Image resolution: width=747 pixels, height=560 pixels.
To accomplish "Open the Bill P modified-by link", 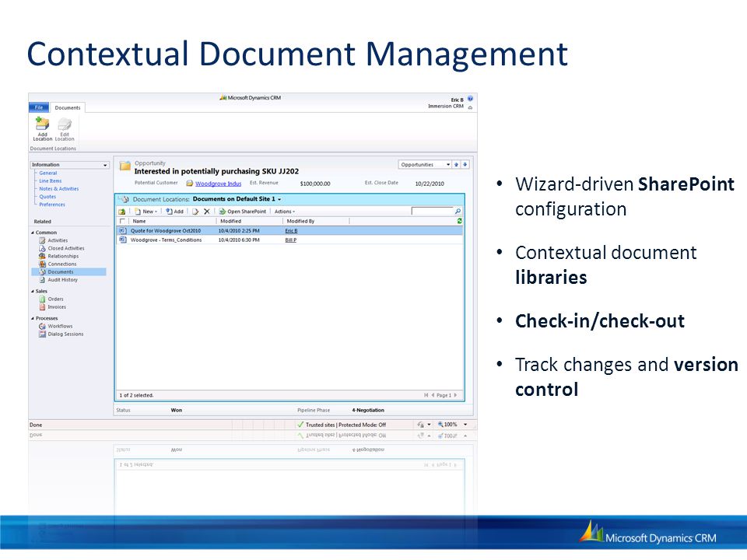I will point(290,240).
